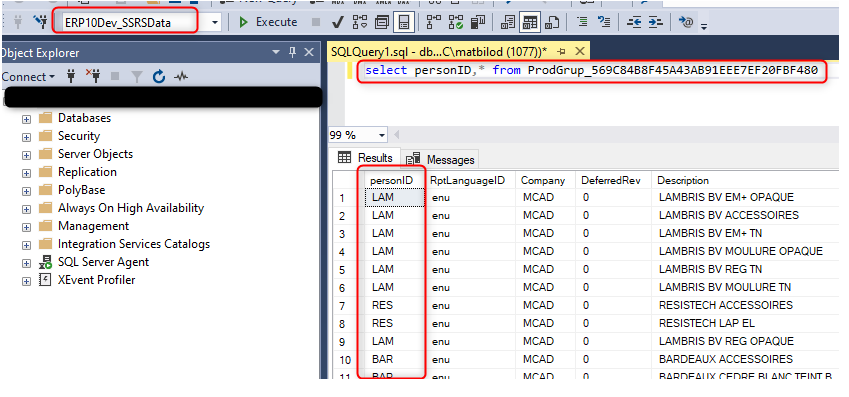The width and height of the screenshot is (849, 397).
Task: Toggle Include Actual Execution Plan
Action: click(x=434, y=22)
